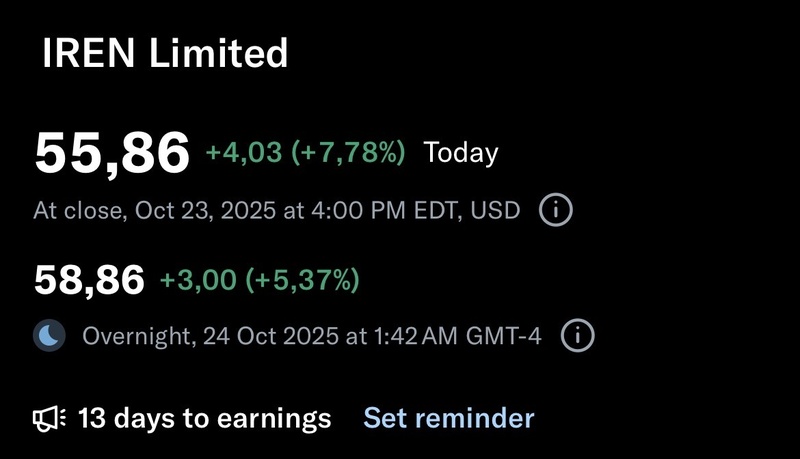800x459 pixels.
Task: Click the 13 days to earnings text
Action: click(204, 417)
